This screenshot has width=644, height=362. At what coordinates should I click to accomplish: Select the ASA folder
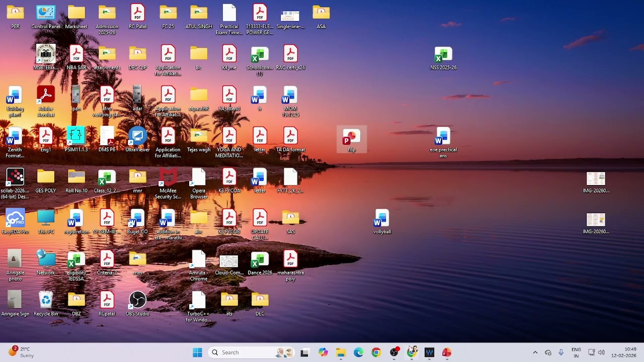tap(321, 17)
